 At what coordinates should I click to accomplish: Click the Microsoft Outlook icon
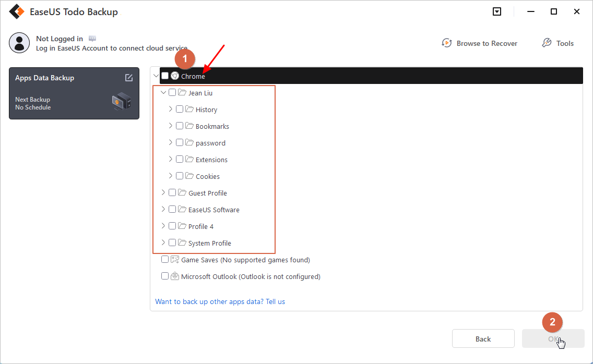(175, 276)
